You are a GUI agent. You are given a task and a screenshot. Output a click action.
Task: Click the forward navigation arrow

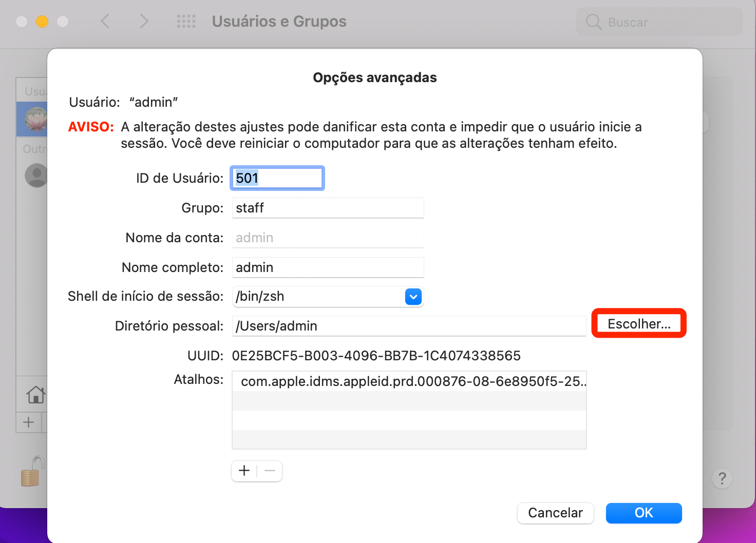[x=144, y=22]
